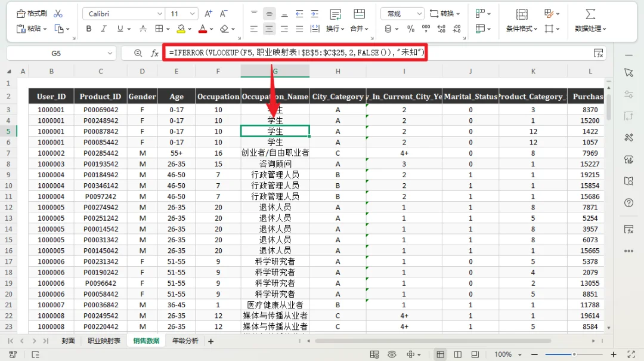Click the eraser clear-formatting icon
Image resolution: width=644 pixels, height=361 pixels.
coord(224,29)
